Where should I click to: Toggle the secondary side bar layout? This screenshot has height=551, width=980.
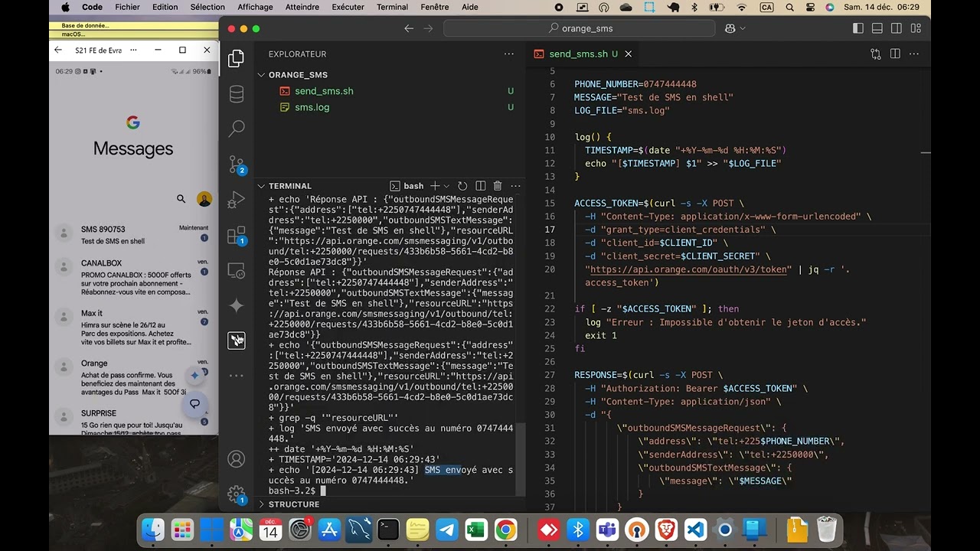coord(896,28)
